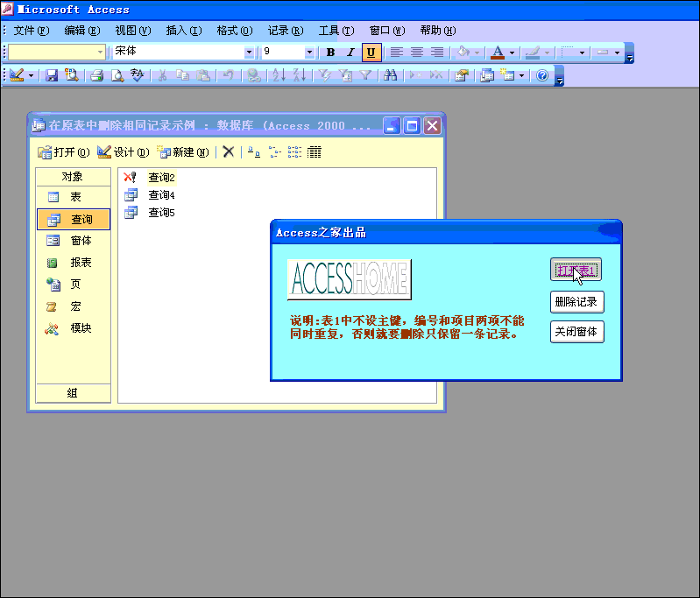Image resolution: width=700 pixels, height=598 pixels.
Task: Open the font size dropdown showing 9
Action: pyautogui.click(x=309, y=53)
